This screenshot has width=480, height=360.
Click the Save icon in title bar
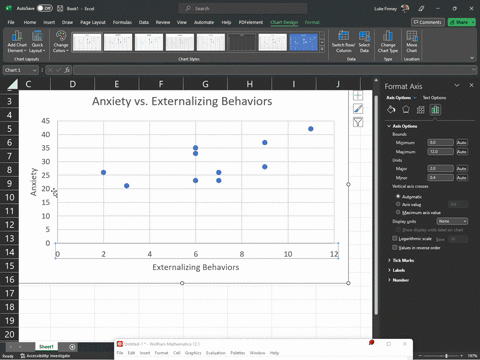pyautogui.click(x=60, y=8)
